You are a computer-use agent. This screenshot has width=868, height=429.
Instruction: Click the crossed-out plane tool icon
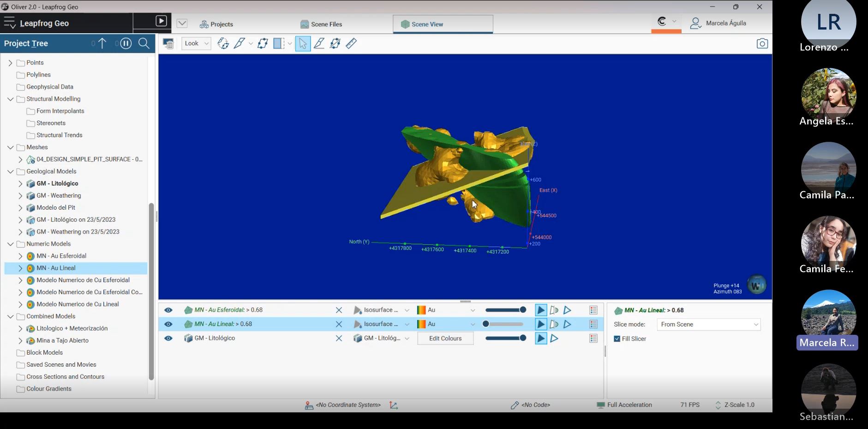pyautogui.click(x=335, y=43)
